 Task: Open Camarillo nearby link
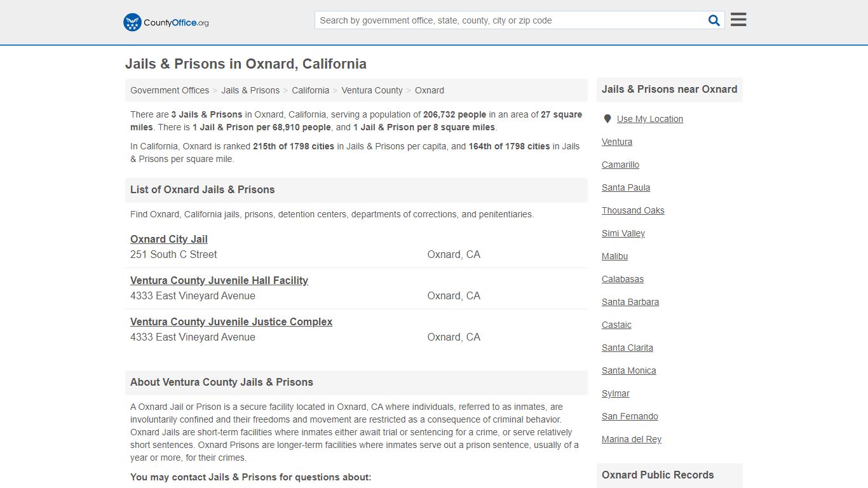pyautogui.click(x=621, y=165)
